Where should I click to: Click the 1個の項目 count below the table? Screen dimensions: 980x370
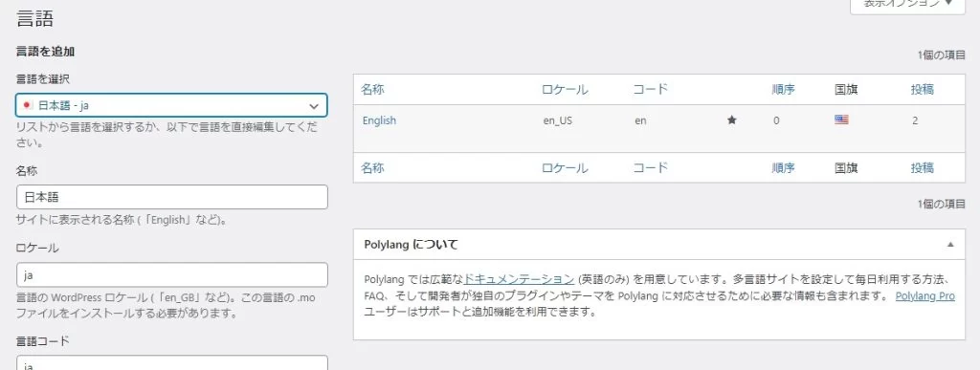point(942,204)
